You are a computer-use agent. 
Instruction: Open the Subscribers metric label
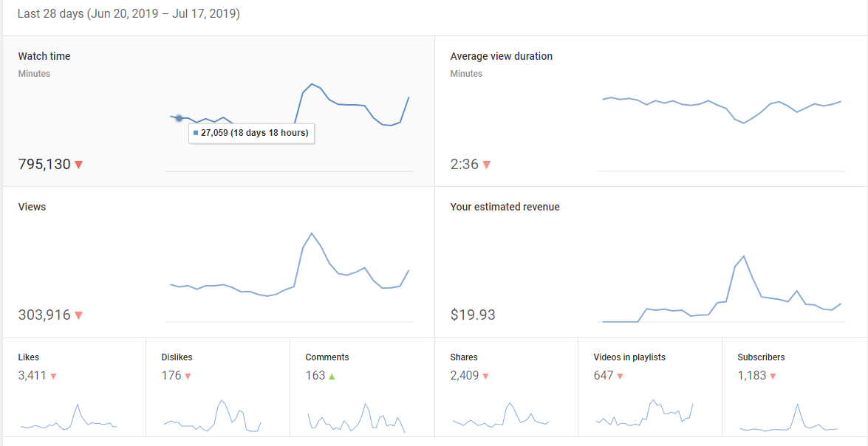pyautogui.click(x=761, y=357)
